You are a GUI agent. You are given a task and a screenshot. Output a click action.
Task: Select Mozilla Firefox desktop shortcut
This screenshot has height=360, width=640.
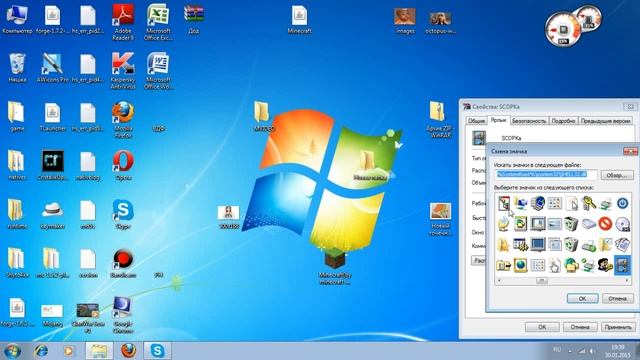tap(123, 120)
